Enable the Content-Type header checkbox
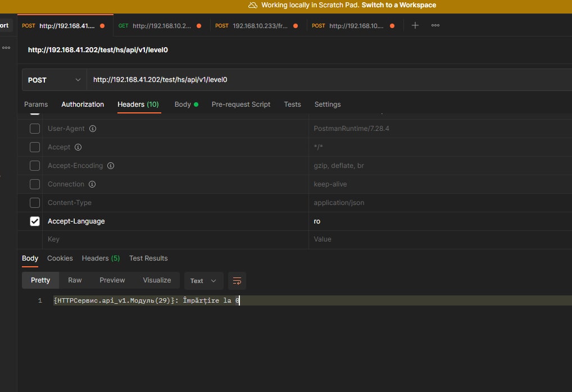The height and width of the screenshot is (392, 572). (x=35, y=203)
